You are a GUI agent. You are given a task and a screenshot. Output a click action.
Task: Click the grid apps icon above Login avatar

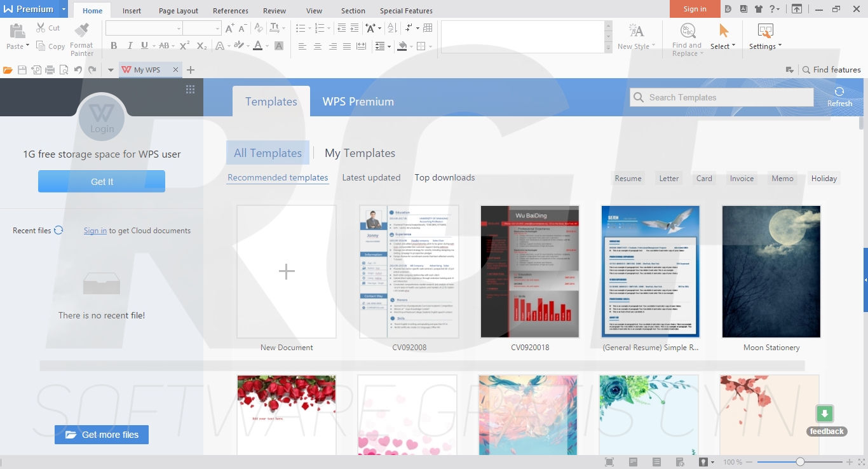pos(190,90)
